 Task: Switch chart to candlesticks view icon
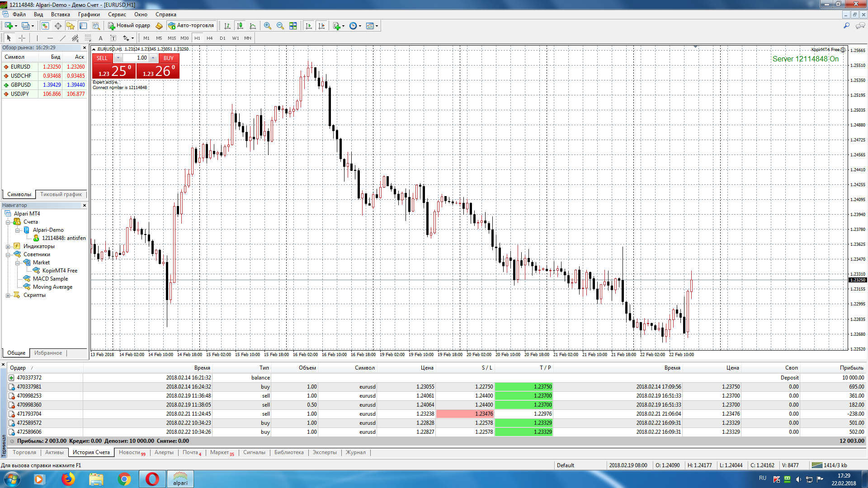(x=240, y=26)
